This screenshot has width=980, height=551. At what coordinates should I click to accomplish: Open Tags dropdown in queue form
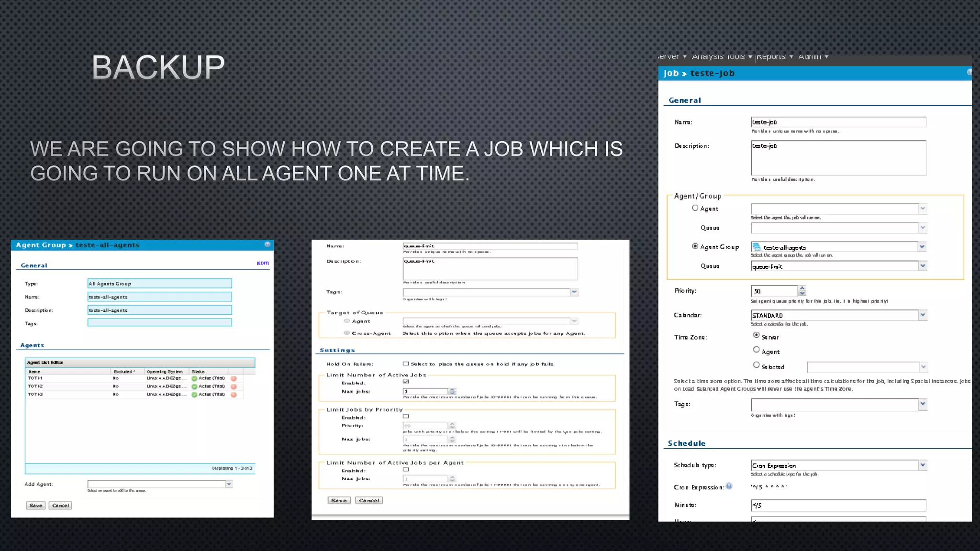574,292
